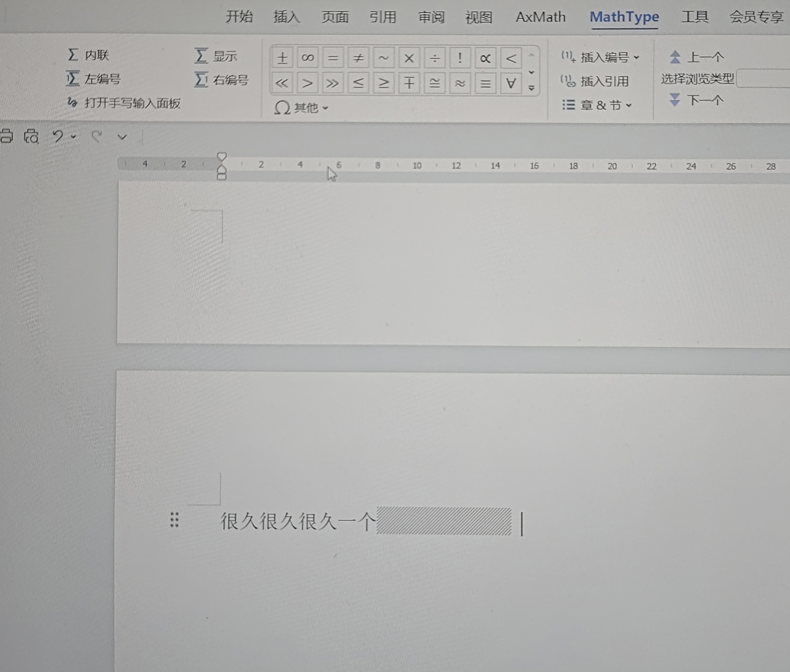Insert the approximately-equal symbol
The height and width of the screenshot is (672, 790).
[x=460, y=83]
